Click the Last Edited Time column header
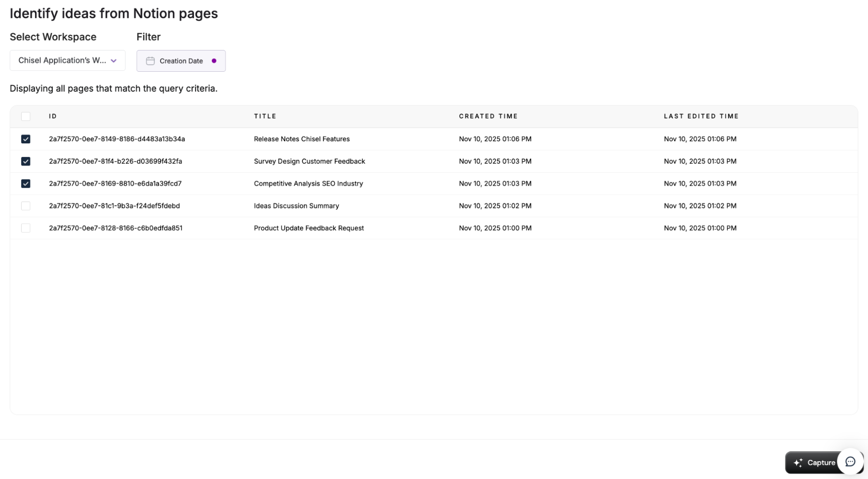This screenshot has width=868, height=479. [701, 116]
